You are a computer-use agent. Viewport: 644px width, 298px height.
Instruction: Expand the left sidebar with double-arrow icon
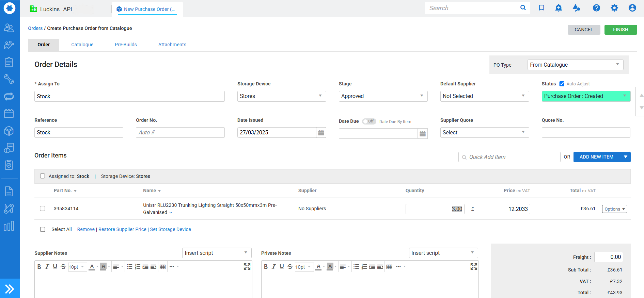pyautogui.click(x=10, y=289)
